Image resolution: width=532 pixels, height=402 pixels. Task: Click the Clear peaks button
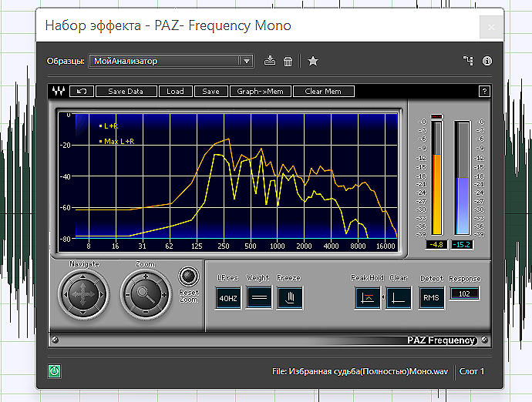(x=399, y=298)
